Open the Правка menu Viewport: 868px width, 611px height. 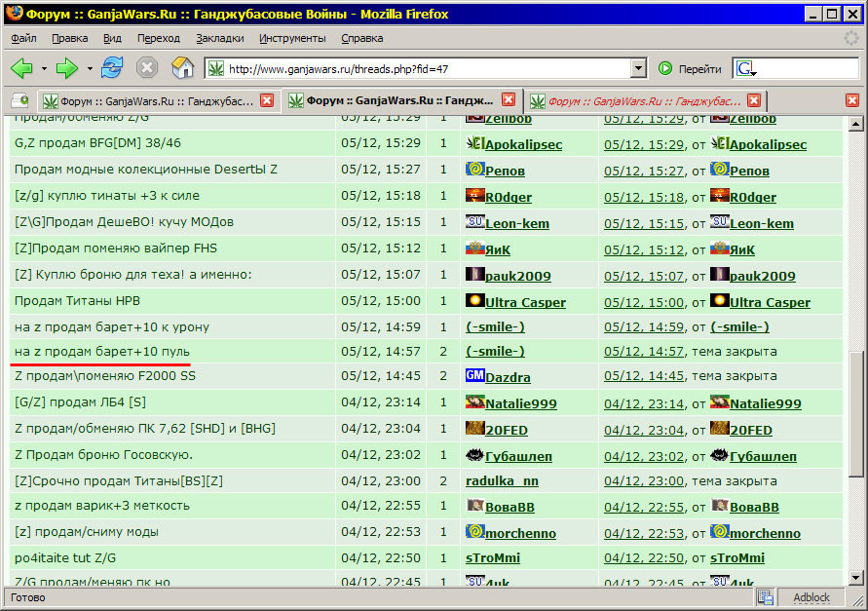pyautogui.click(x=70, y=38)
